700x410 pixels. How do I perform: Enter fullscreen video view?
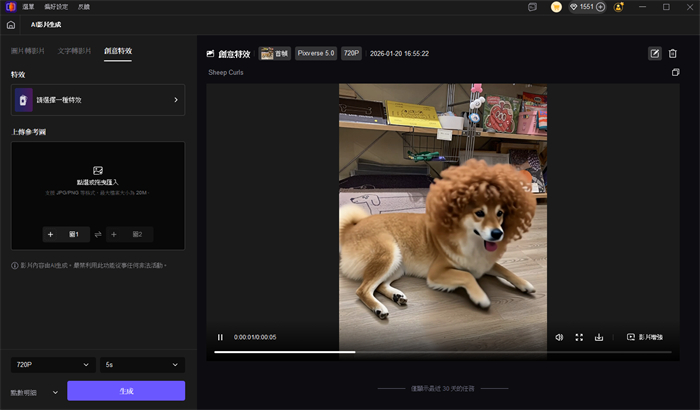579,337
